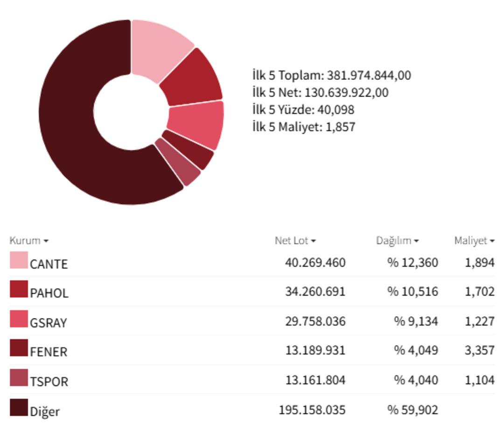Screen dimensions: 504x425
Task: Select the PAHOL institution name
Action: [49, 293]
